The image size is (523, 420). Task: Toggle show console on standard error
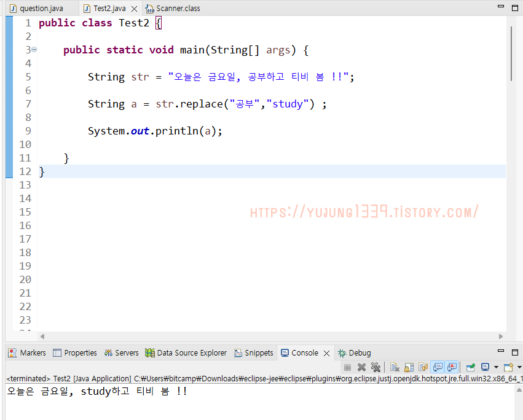(x=452, y=367)
